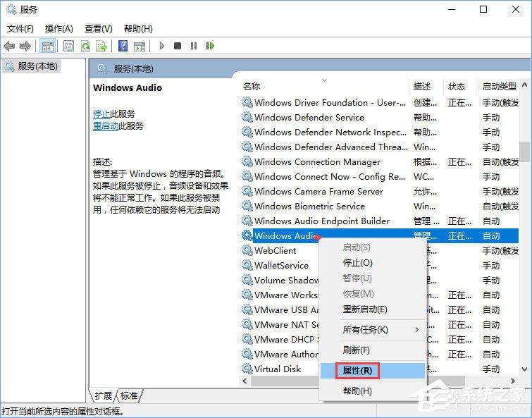Toggle the show/hide action pane icon
The width and height of the screenshot is (532, 418).
click(x=140, y=46)
